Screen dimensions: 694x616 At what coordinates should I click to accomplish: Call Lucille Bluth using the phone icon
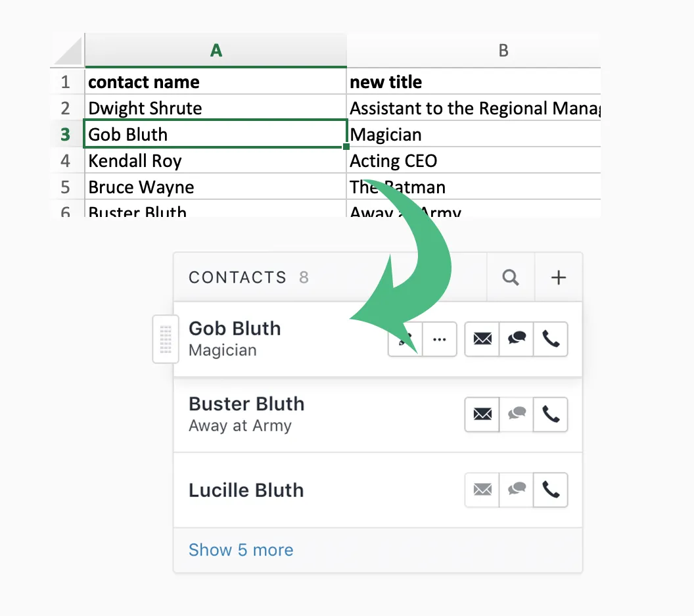tap(551, 490)
